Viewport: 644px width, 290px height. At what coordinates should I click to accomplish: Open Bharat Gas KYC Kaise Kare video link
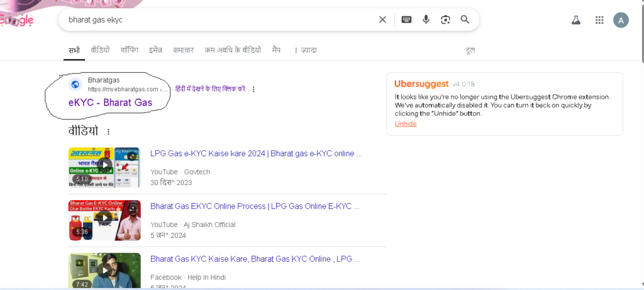[255, 259]
